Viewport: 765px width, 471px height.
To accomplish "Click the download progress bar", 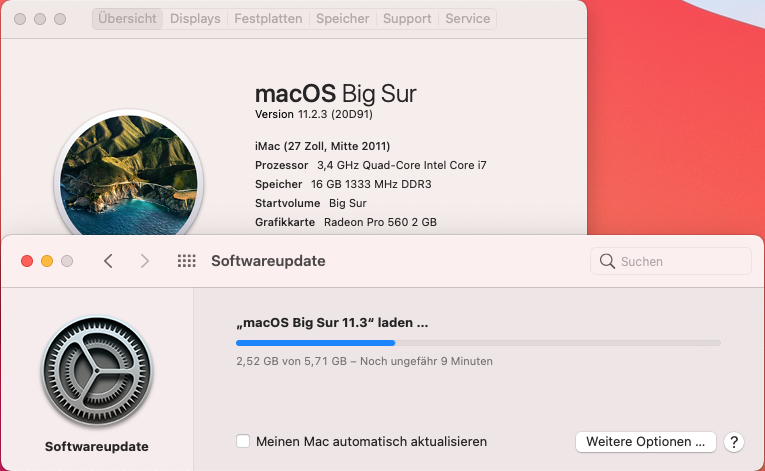I will (478, 343).
